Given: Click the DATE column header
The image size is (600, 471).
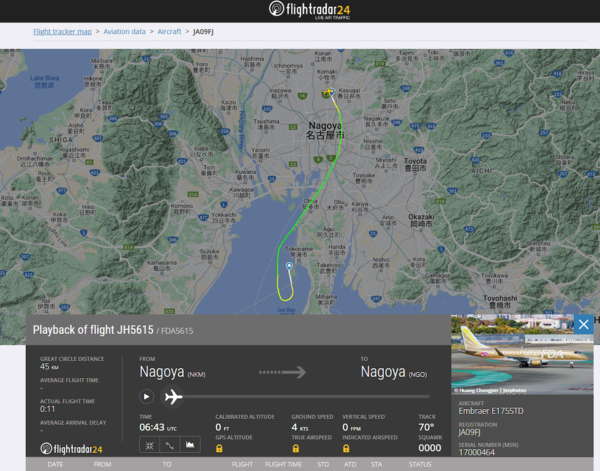Looking at the screenshot, I should pyautogui.click(x=55, y=464).
